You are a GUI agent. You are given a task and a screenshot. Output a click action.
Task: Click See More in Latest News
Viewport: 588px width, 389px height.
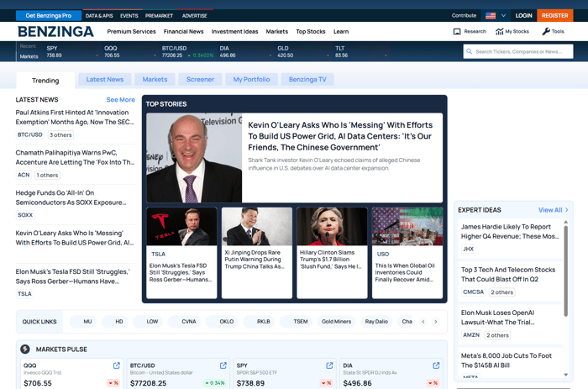click(120, 100)
